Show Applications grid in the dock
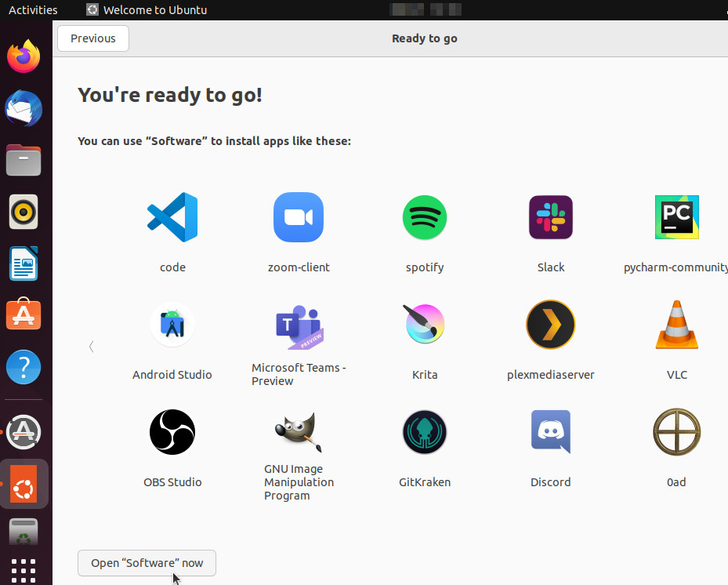 [24, 571]
